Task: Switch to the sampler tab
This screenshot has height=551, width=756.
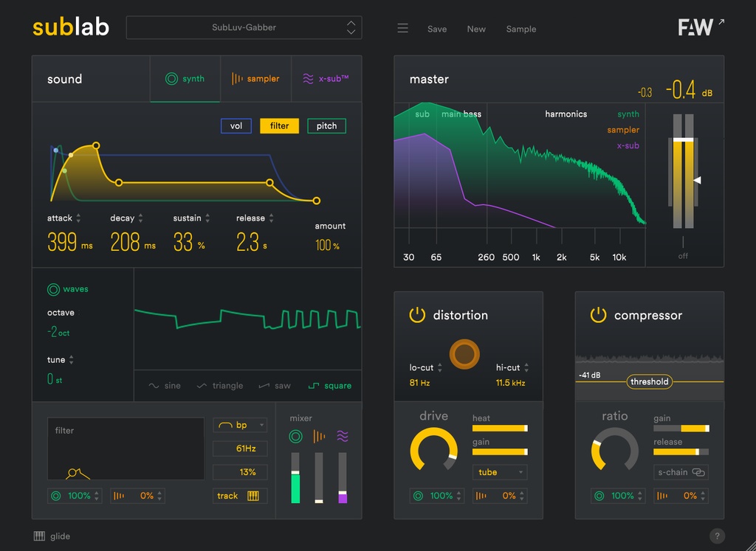Action: coord(255,78)
